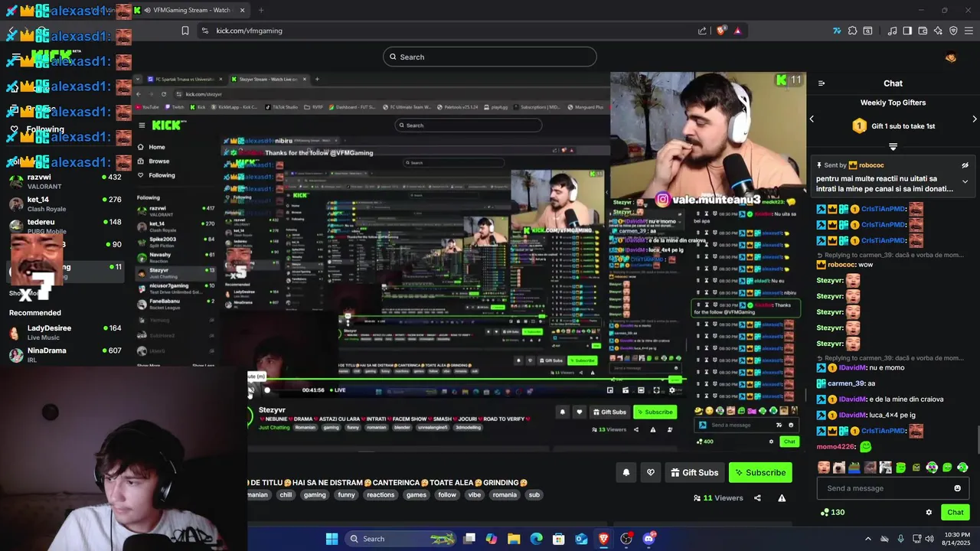
Task: Toggle microphone icon in the system tray
Action: [x=900, y=539]
